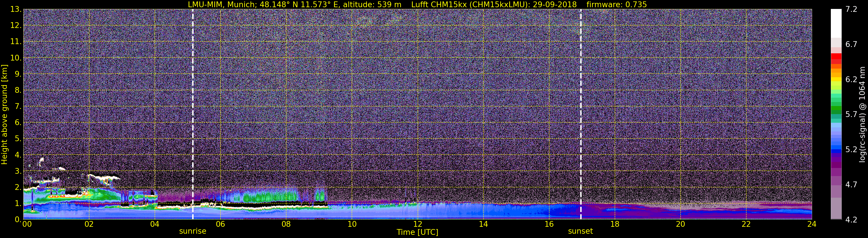Click the colorbar value label '4.7'
The image size is (868, 238).
[851, 184]
